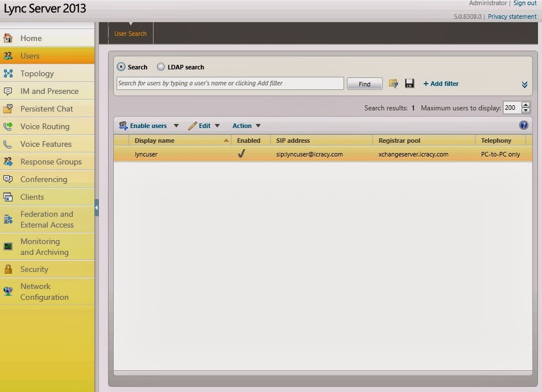Click the Conferencing icon

pyautogui.click(x=8, y=179)
